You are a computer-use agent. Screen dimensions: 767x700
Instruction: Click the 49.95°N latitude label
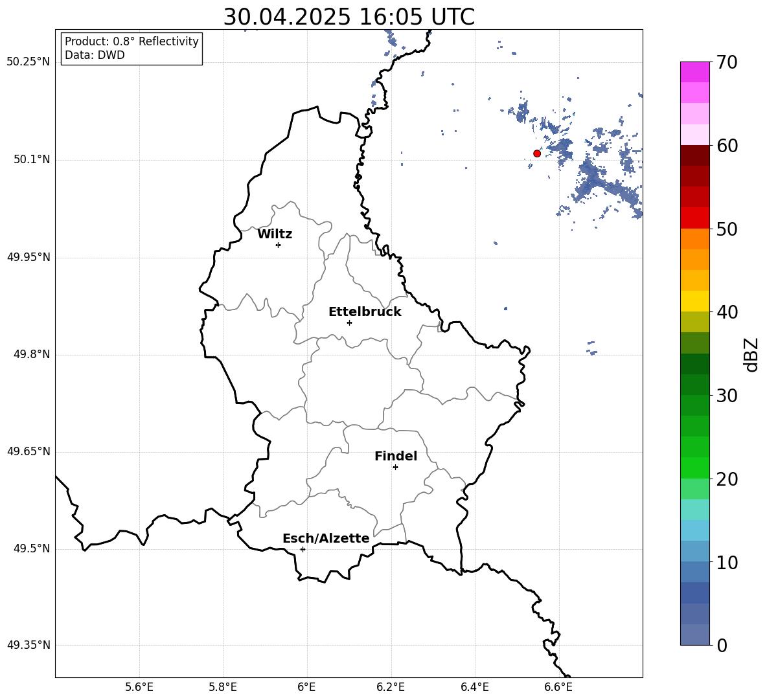click(x=29, y=256)
